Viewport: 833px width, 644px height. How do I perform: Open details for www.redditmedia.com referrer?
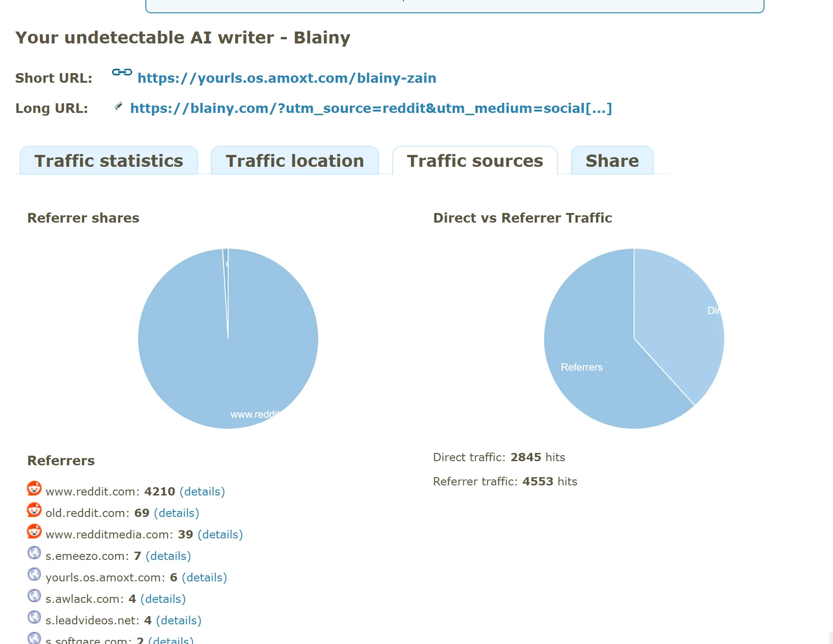tap(220, 534)
